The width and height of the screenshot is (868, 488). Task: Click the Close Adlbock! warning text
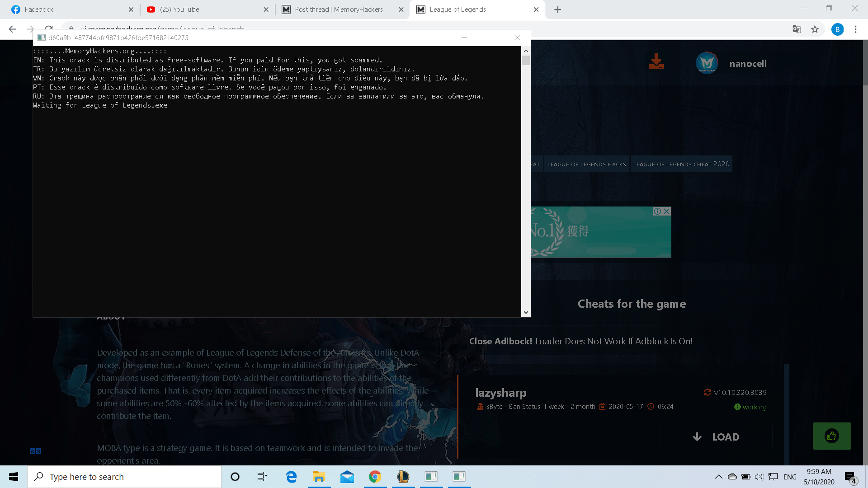581,341
